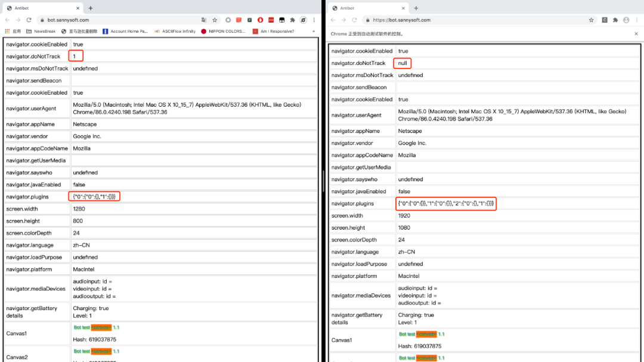Open the three-dot Chrome menu in left browser

[314, 20]
